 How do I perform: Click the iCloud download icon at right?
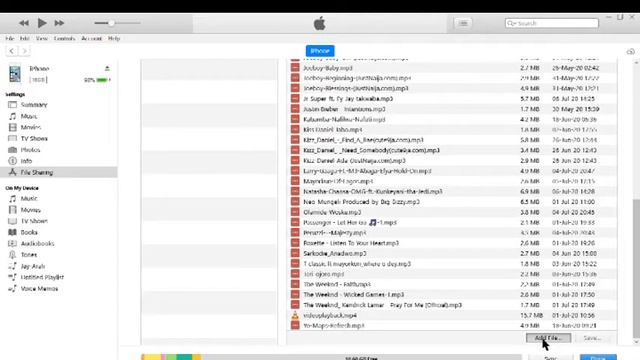click(x=631, y=51)
